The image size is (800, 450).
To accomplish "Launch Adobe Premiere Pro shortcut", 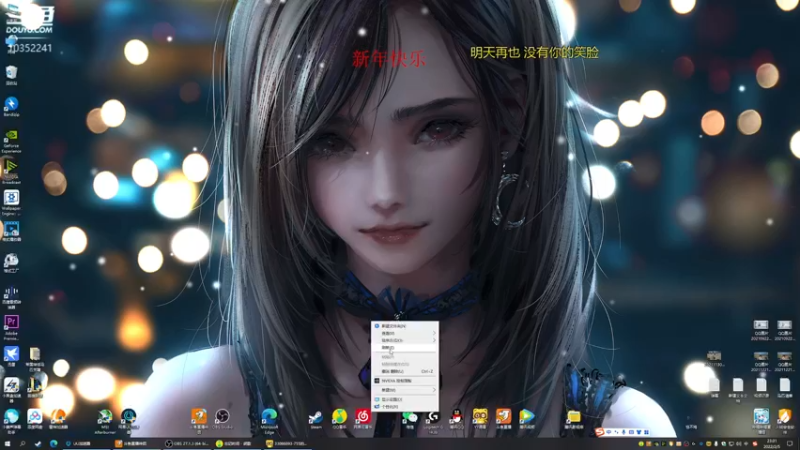I will coord(11,327).
